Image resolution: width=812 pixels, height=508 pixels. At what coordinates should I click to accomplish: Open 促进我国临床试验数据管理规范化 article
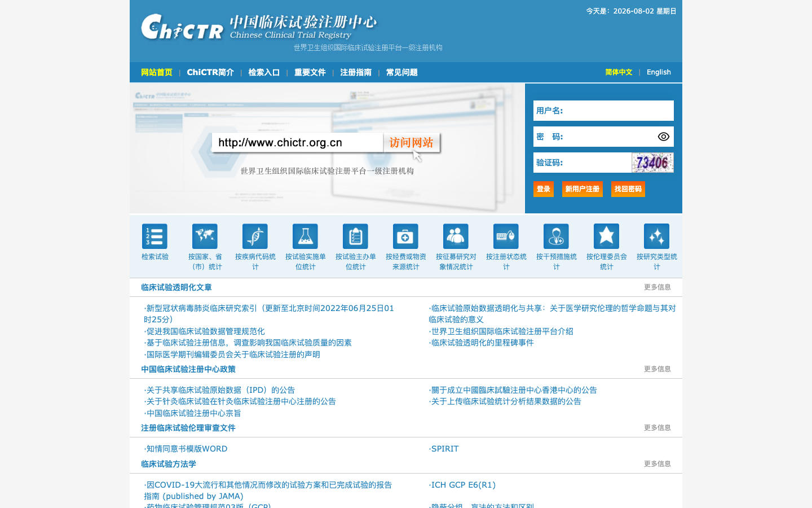click(204, 331)
